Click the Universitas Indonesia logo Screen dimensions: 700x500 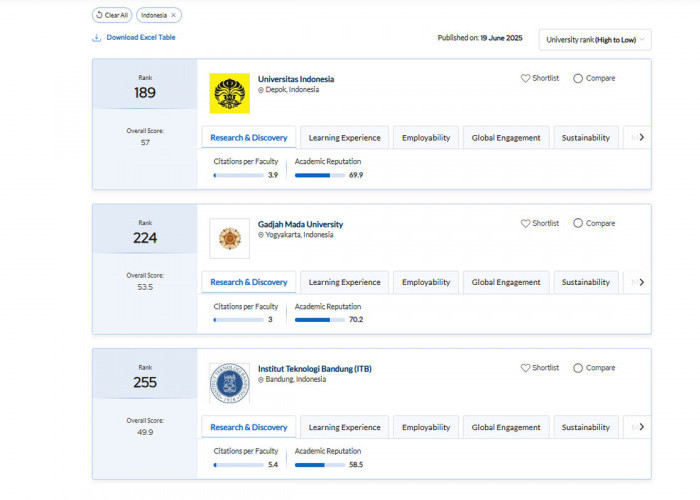coord(229,93)
